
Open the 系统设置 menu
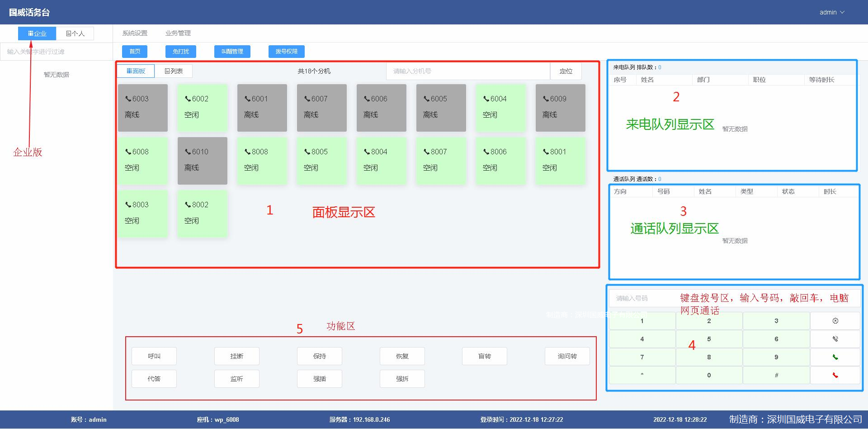[134, 33]
